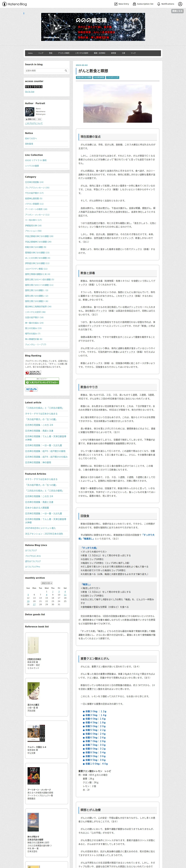Open 2025年6月中にメドベット導入 article

coord(41,528)
